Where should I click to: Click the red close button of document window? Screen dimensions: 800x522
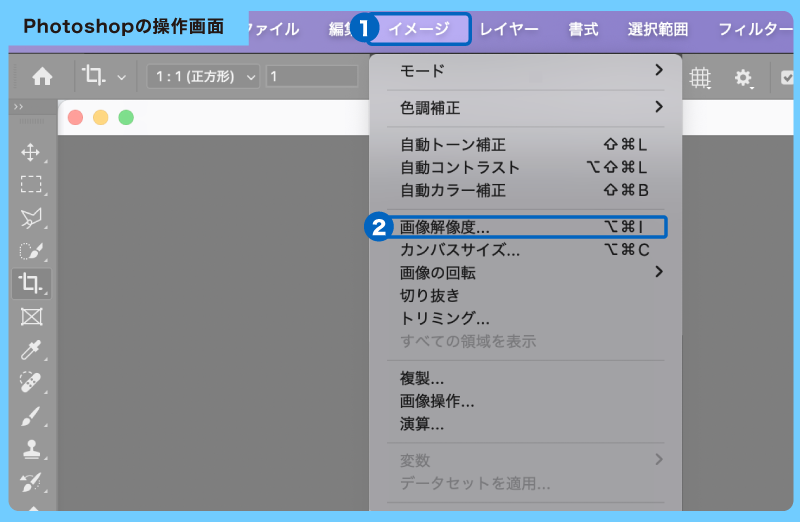(x=76, y=117)
